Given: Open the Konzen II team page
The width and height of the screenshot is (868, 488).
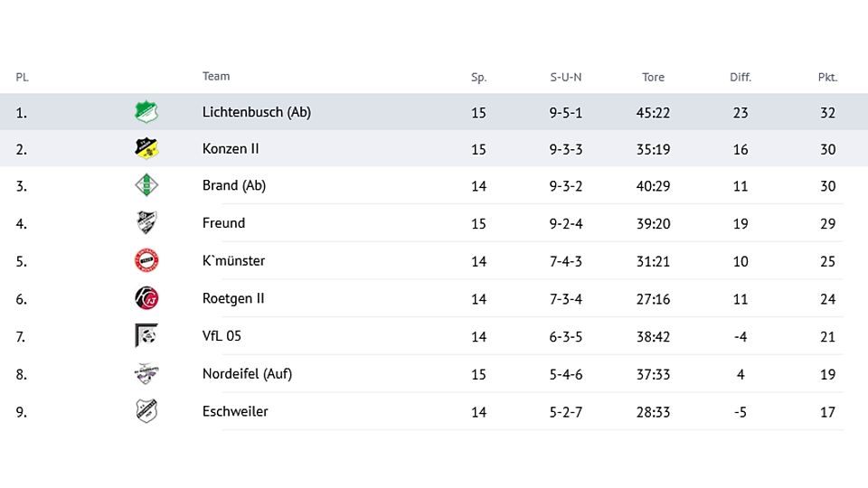Looking at the screenshot, I should point(231,149).
